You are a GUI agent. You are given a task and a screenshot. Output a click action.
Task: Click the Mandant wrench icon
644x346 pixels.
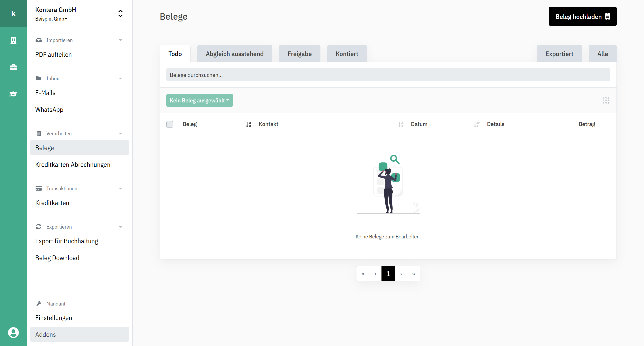pos(38,304)
